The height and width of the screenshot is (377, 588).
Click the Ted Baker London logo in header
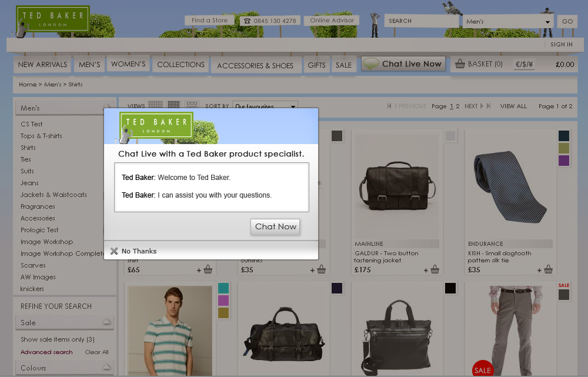tap(52, 19)
